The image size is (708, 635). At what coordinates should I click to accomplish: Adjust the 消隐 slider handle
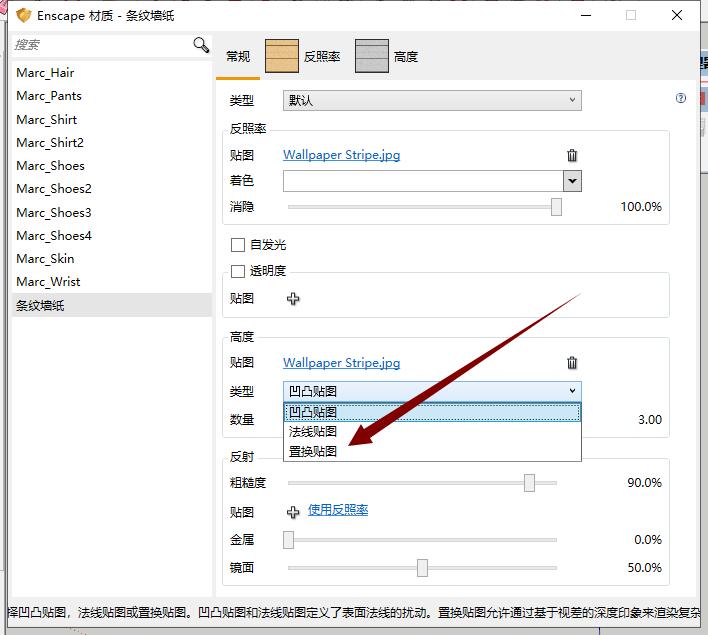pos(556,207)
